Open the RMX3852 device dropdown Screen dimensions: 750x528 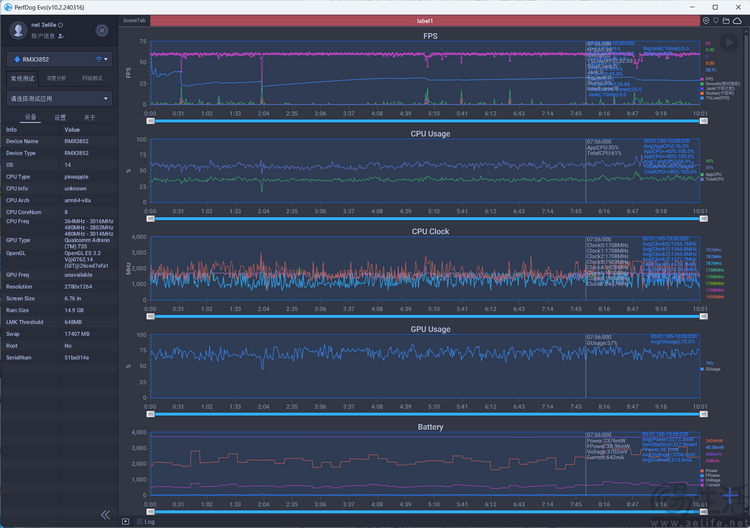(x=60, y=59)
